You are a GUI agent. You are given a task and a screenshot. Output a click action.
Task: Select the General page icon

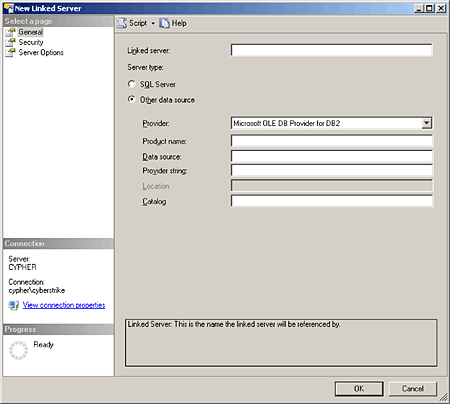click(10, 32)
